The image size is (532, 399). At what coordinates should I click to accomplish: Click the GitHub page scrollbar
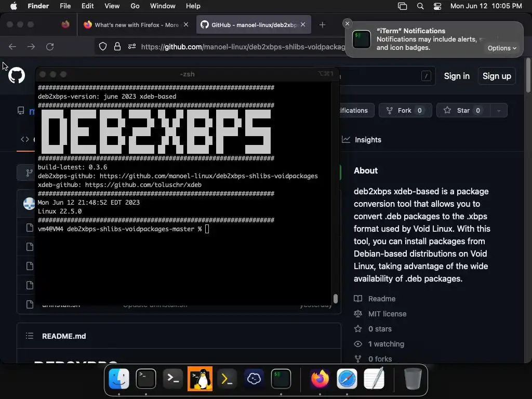(528, 75)
